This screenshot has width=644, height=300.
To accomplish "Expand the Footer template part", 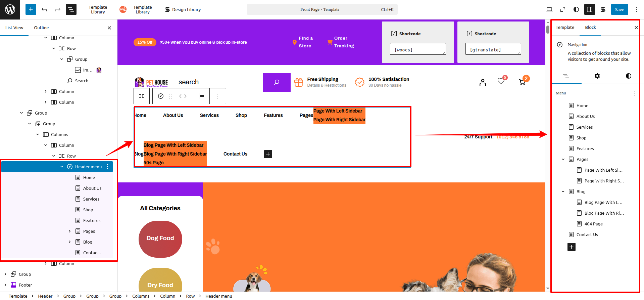I will coord(5,285).
